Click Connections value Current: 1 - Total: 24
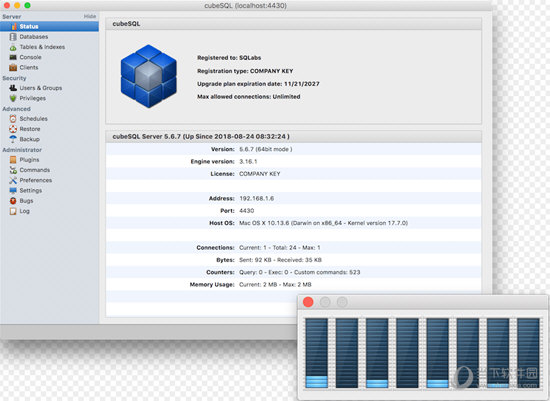Screen dimensions: 550x401 [x=280, y=248]
